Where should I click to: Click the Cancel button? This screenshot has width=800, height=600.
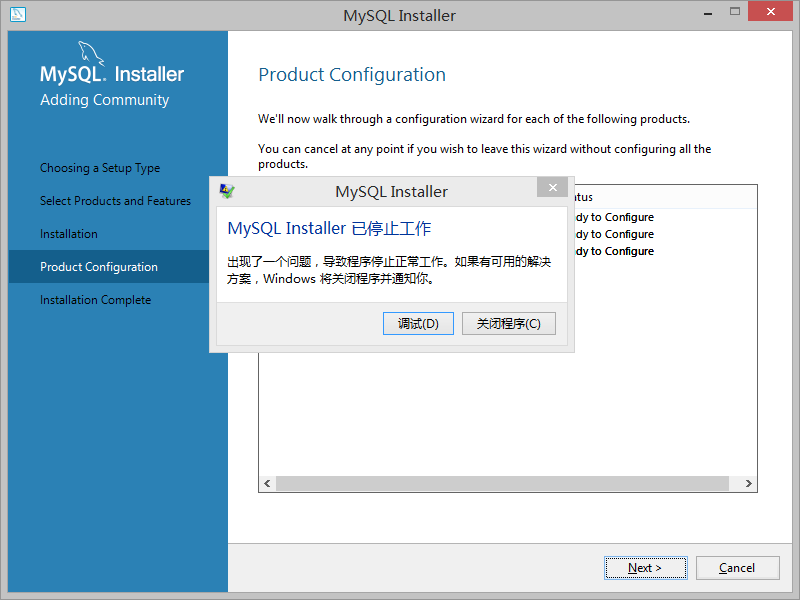pyautogui.click(x=737, y=568)
